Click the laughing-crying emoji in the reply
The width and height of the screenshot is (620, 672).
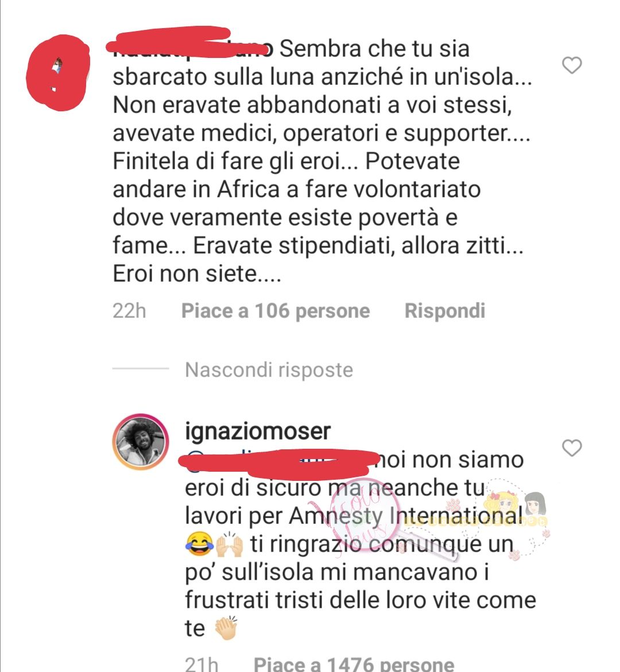199,543
